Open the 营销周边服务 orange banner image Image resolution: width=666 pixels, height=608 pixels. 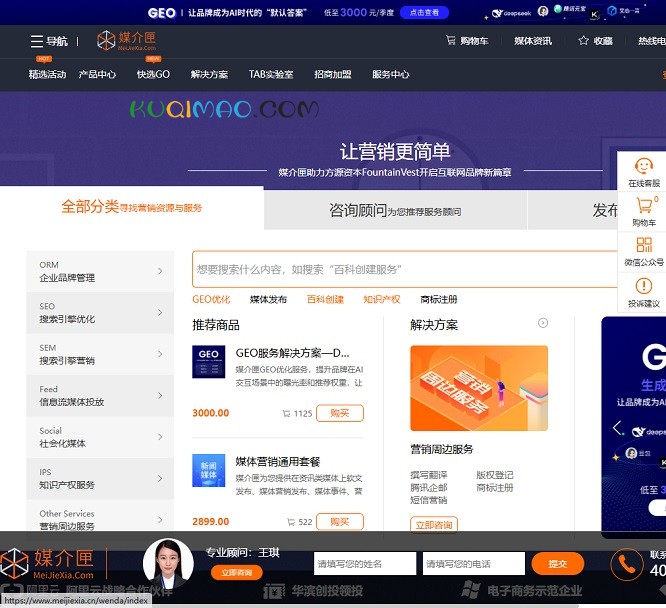pos(479,388)
